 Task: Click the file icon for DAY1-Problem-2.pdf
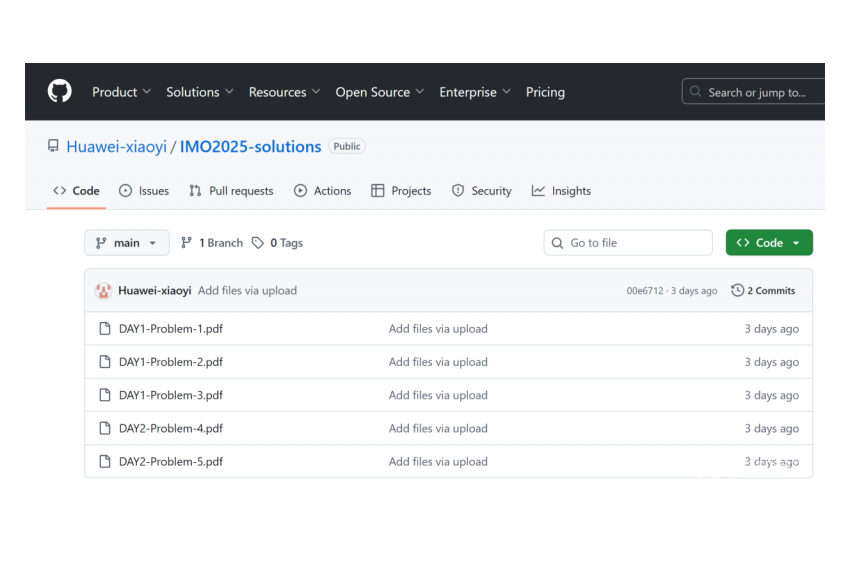[105, 362]
